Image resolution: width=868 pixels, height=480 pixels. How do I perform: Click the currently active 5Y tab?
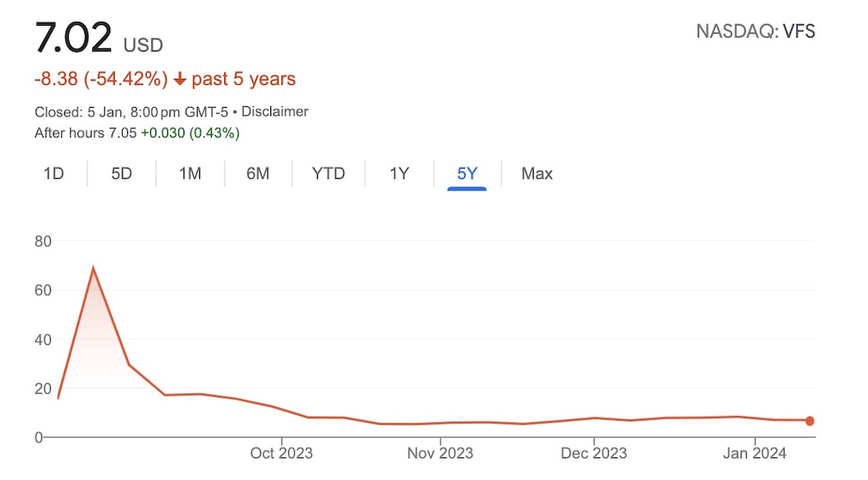point(466,173)
